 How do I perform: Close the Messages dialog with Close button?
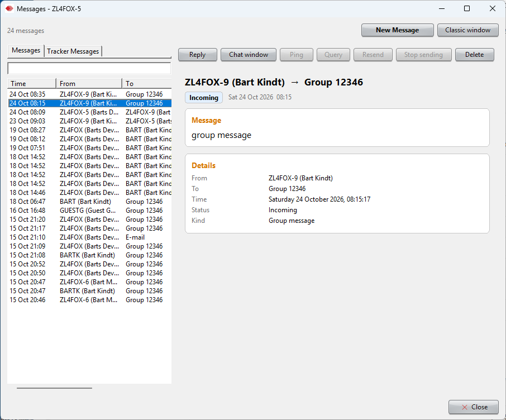pyautogui.click(x=474, y=407)
